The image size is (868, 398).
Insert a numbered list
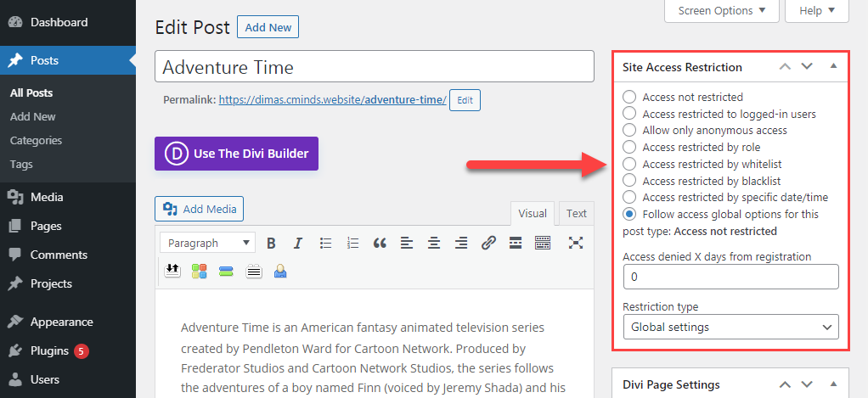(352, 243)
